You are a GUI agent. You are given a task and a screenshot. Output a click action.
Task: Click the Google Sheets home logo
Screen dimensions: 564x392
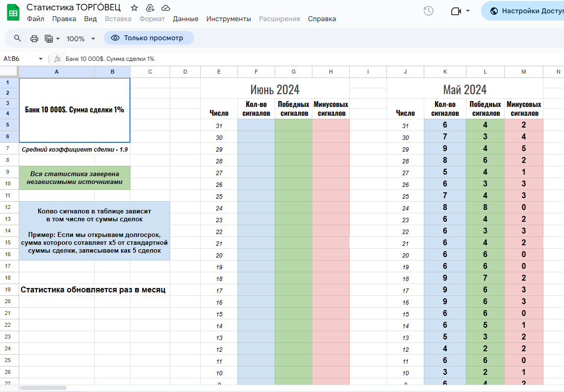(x=13, y=13)
